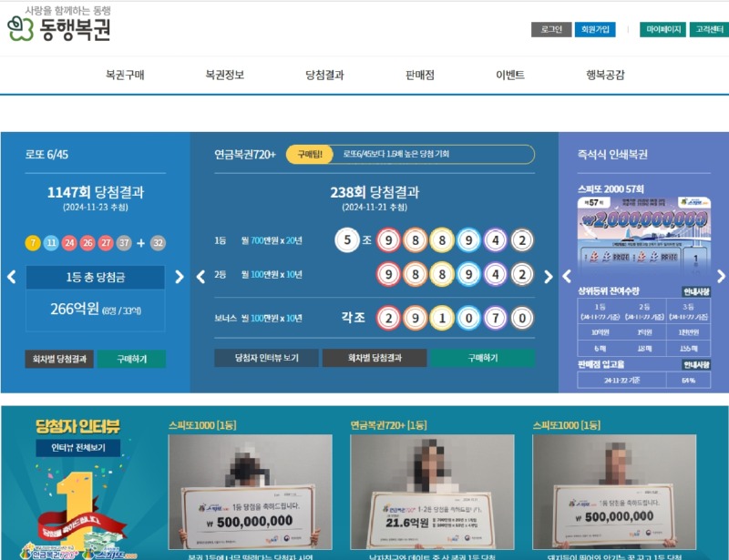
Task: Open the 이벤트 menu
Action: (x=510, y=75)
